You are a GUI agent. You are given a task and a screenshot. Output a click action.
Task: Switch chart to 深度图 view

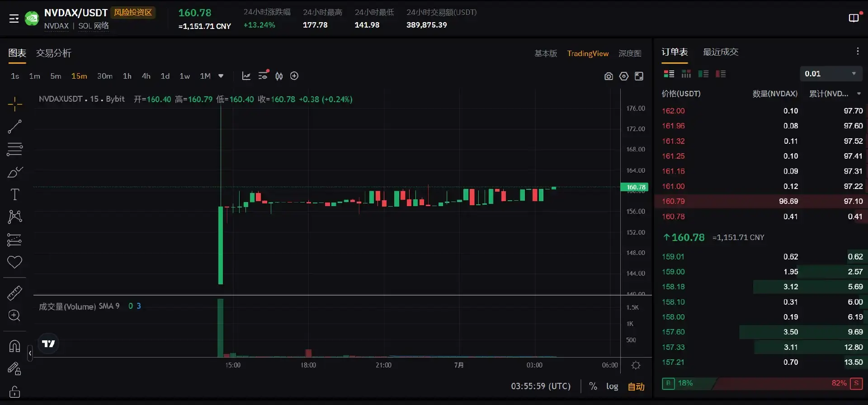pos(630,53)
